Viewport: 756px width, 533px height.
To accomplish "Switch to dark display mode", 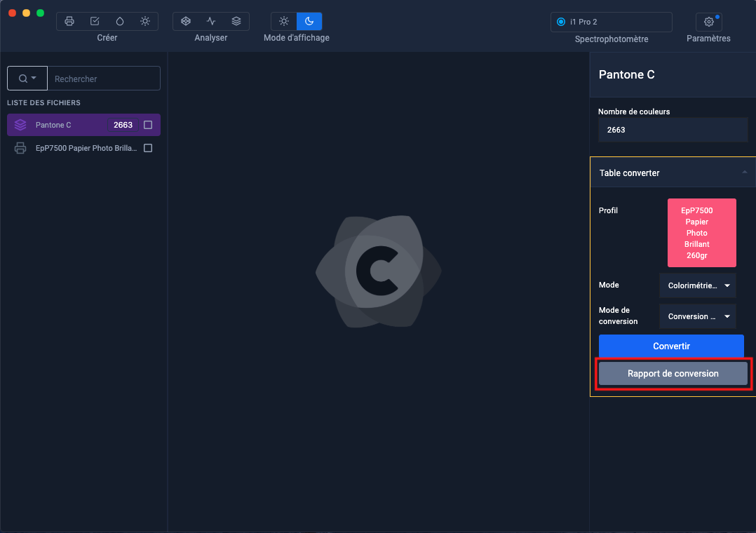I will point(309,21).
